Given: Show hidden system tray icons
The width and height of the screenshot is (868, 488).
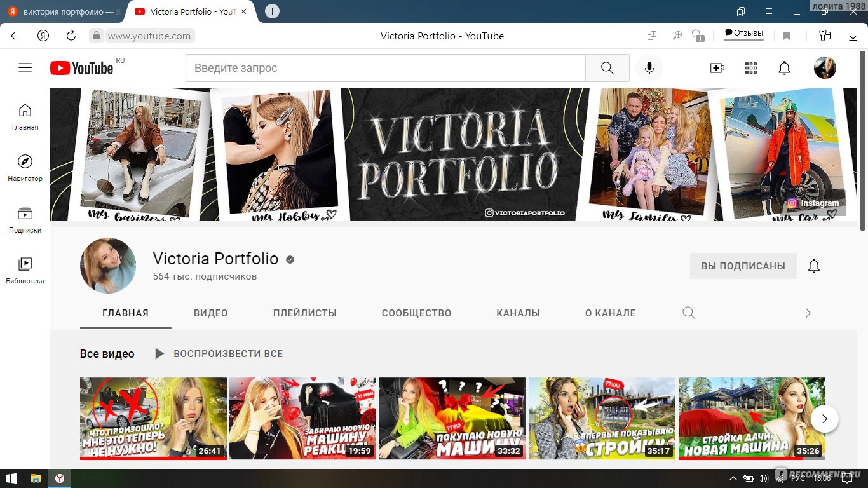Looking at the screenshot, I should [733, 478].
